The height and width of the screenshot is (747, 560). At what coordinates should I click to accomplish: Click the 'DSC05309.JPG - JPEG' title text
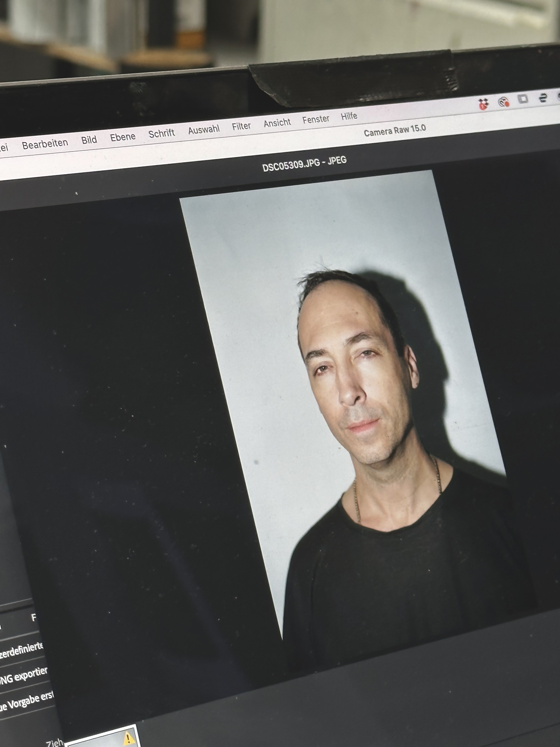(304, 164)
